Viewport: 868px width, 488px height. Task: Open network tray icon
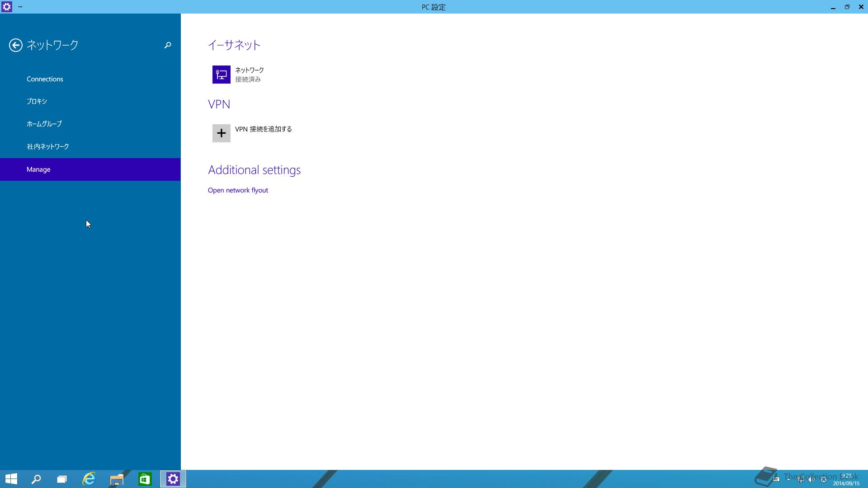(x=801, y=479)
